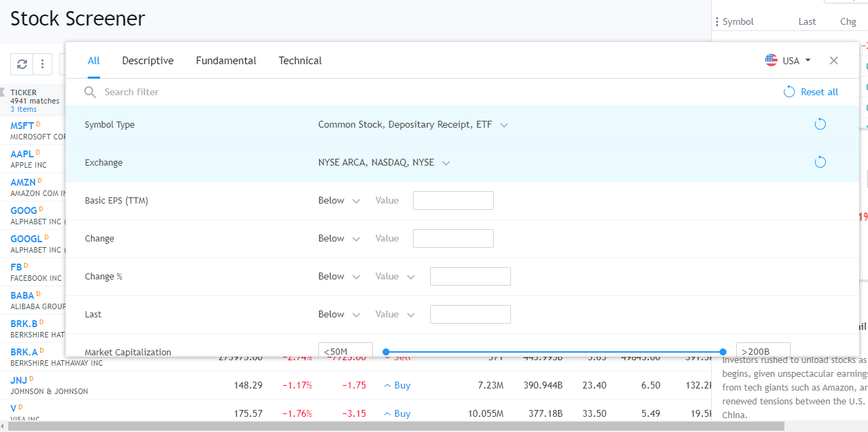The height and width of the screenshot is (432, 868).
Task: Open the BRK.B ticker link
Action: pyautogui.click(x=24, y=324)
